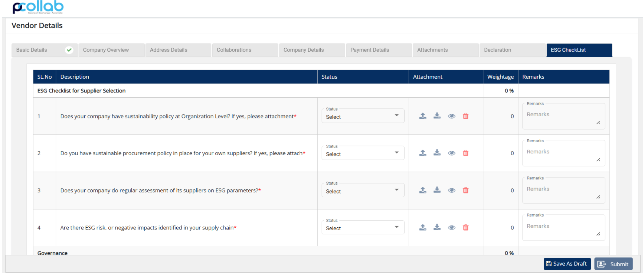The image size is (644, 273).
Task: Submit the vendor details form
Action: [613, 264]
